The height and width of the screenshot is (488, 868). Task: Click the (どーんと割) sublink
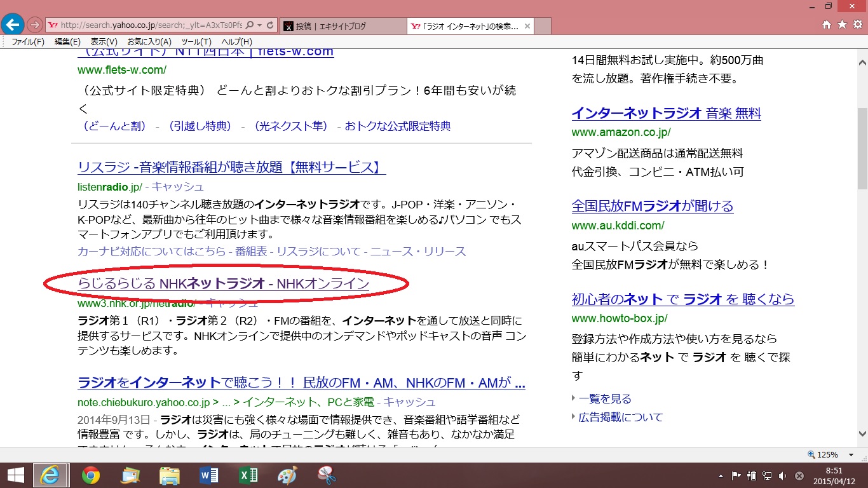point(115,126)
